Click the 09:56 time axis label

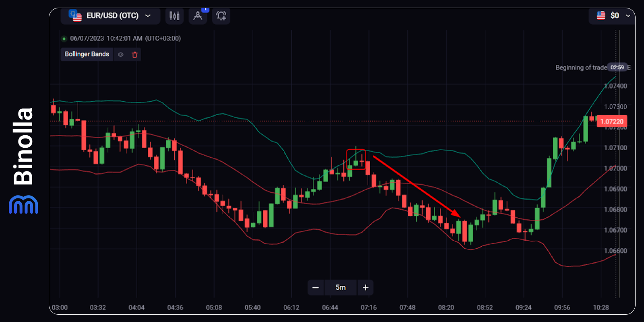562,308
